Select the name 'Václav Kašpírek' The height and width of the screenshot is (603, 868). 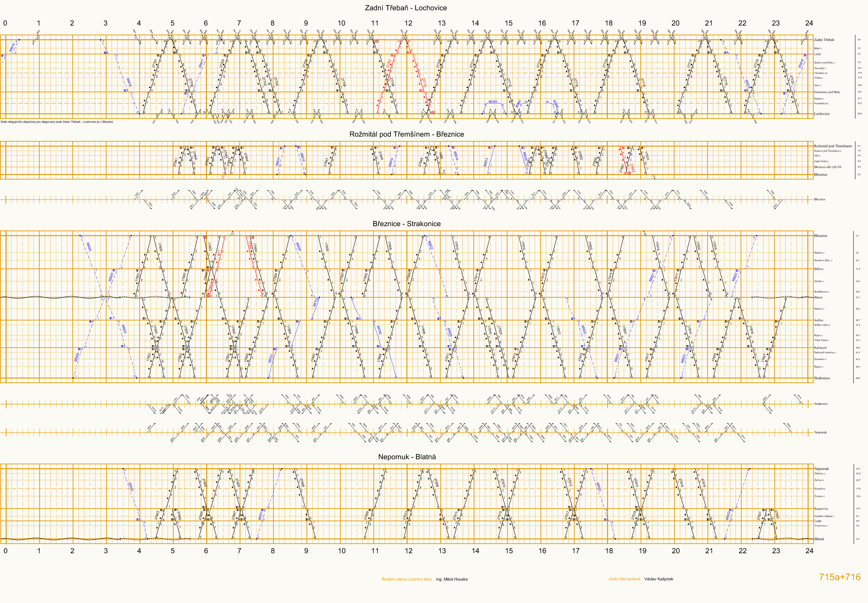(658, 579)
